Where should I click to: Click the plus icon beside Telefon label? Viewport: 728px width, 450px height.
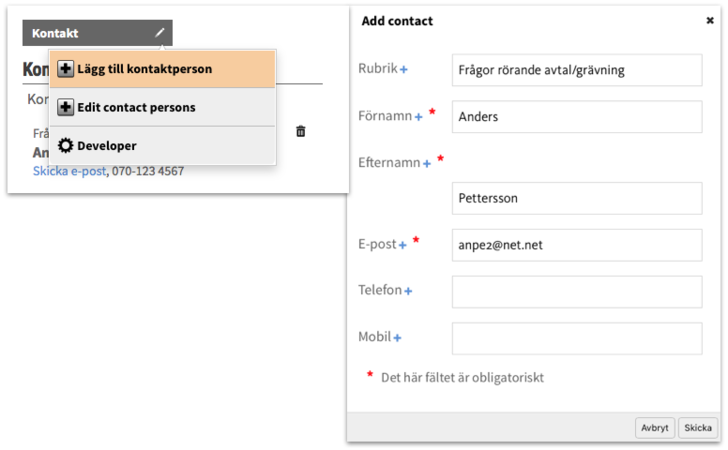coord(408,291)
